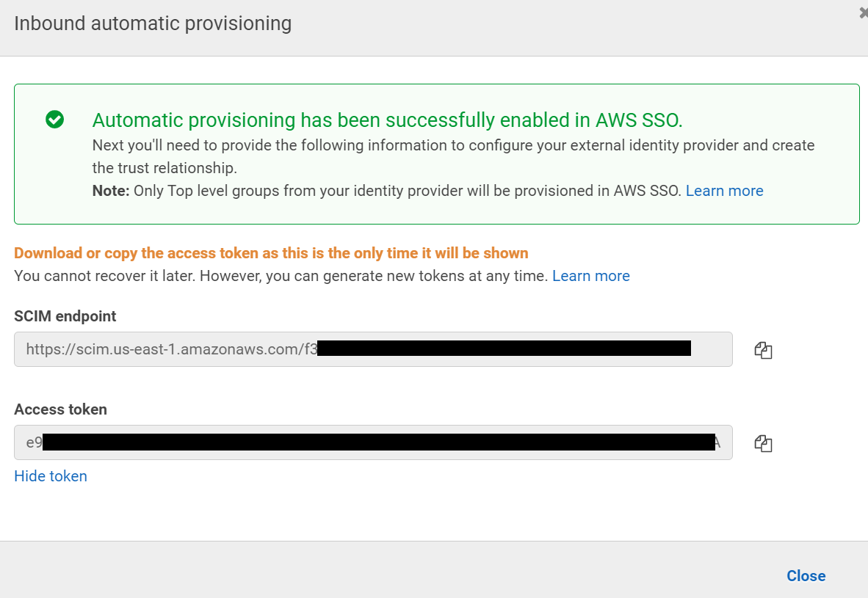868x598 pixels.
Task: Click the black redaction bar over the token
Action: point(378,442)
